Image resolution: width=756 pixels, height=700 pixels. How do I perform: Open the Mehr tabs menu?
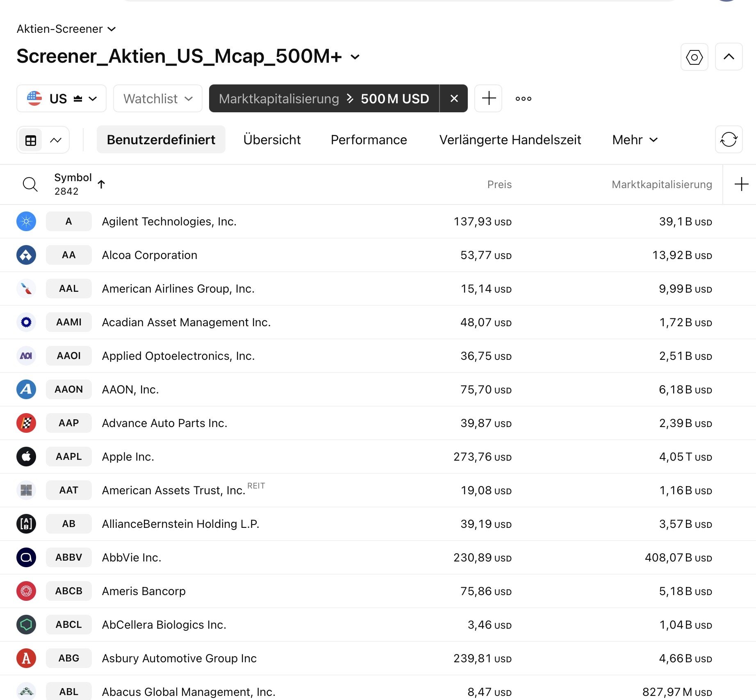tap(635, 140)
